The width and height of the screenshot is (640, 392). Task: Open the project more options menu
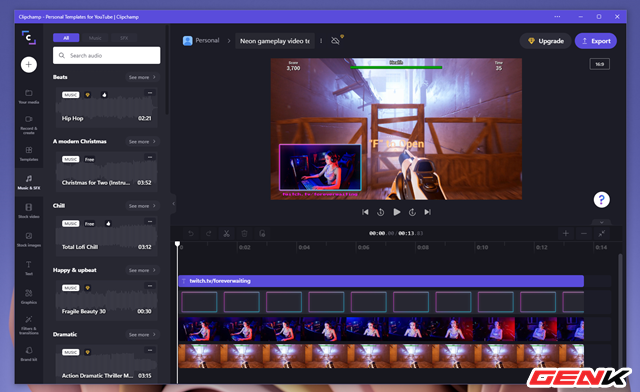point(321,41)
